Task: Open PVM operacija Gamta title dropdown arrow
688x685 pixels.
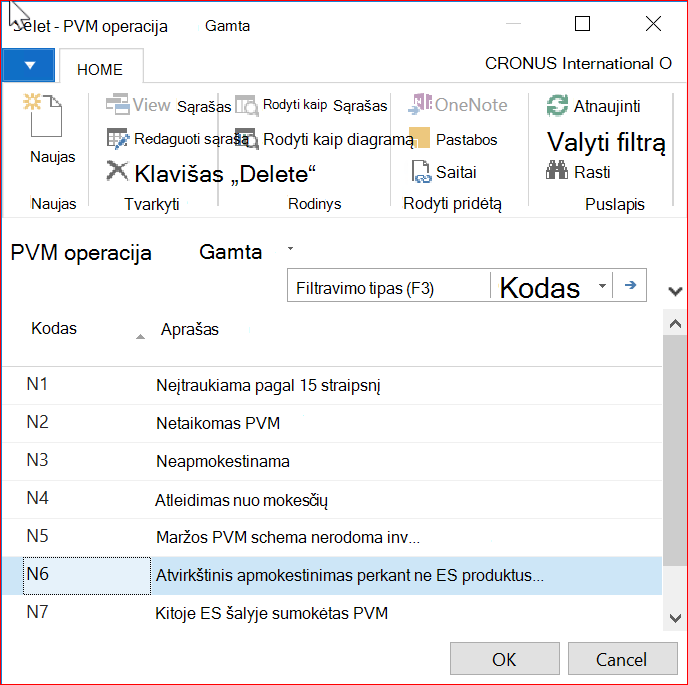Action: tap(290, 249)
